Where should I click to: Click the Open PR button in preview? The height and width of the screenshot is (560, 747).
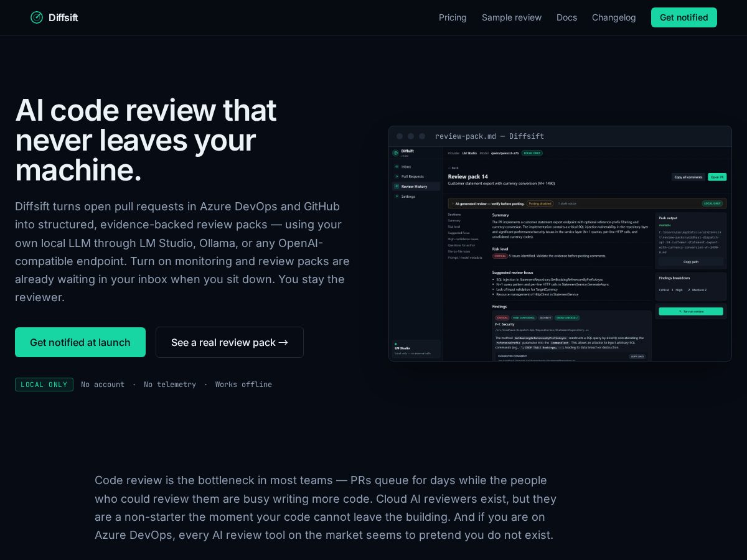point(717,177)
